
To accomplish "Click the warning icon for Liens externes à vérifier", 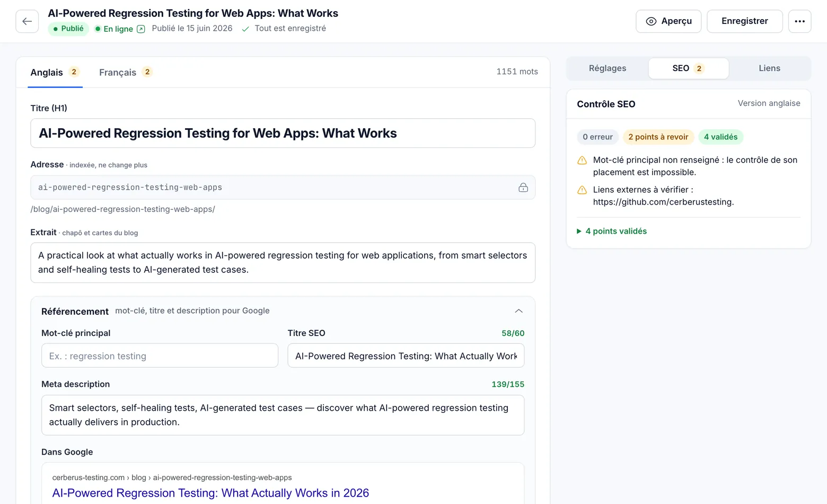I will click(x=582, y=190).
